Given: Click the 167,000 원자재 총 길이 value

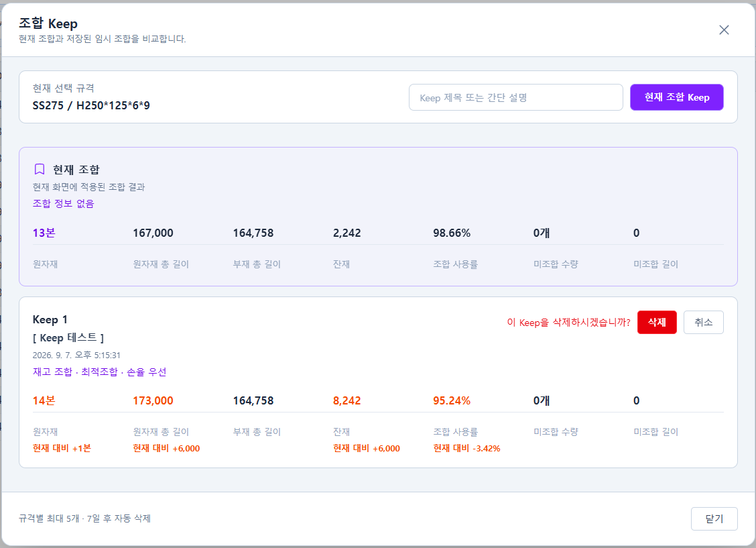Looking at the screenshot, I should pos(153,233).
